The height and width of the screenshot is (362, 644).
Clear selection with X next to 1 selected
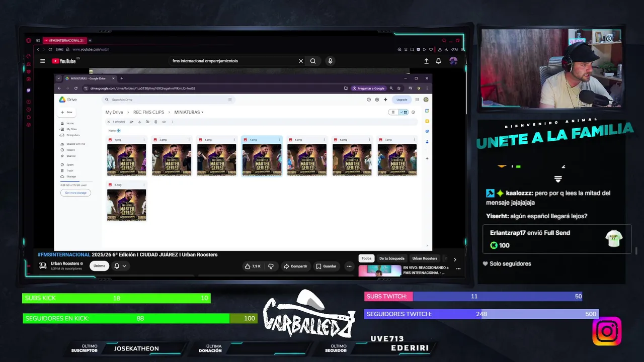[108, 122]
